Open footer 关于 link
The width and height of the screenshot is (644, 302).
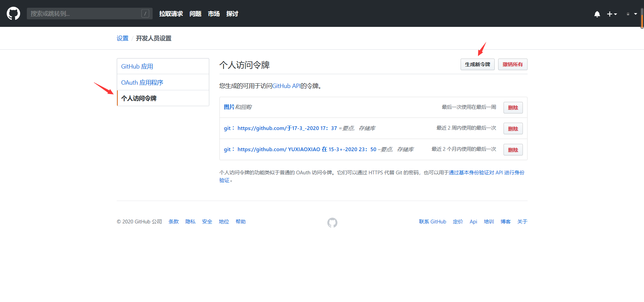coord(522,222)
